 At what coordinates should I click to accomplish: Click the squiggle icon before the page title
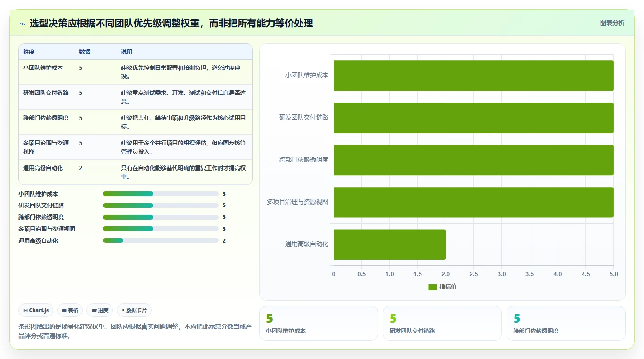pyautogui.click(x=22, y=24)
